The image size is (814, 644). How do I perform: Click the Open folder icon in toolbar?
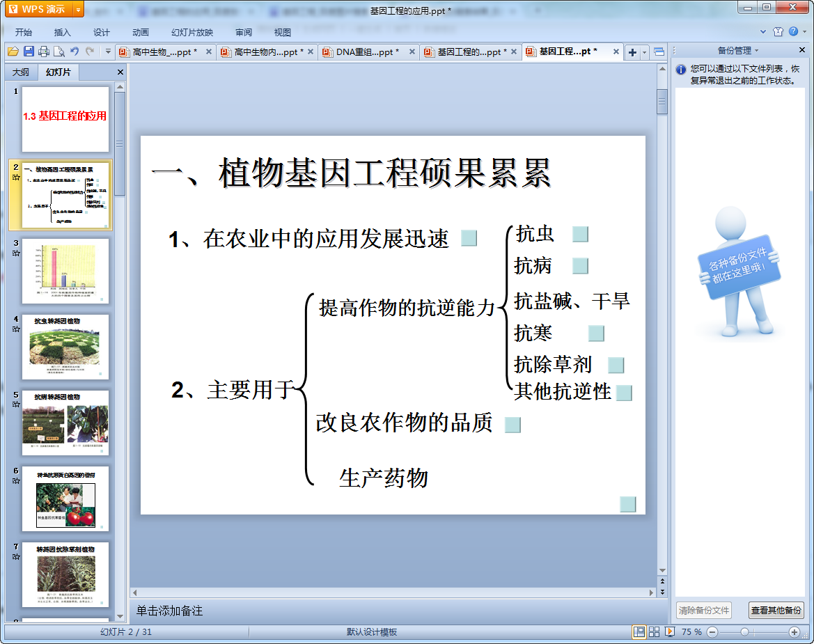point(13,52)
